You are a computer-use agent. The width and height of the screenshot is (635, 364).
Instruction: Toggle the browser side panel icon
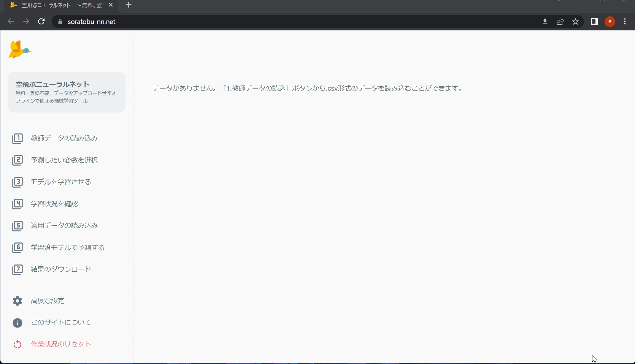tap(594, 22)
